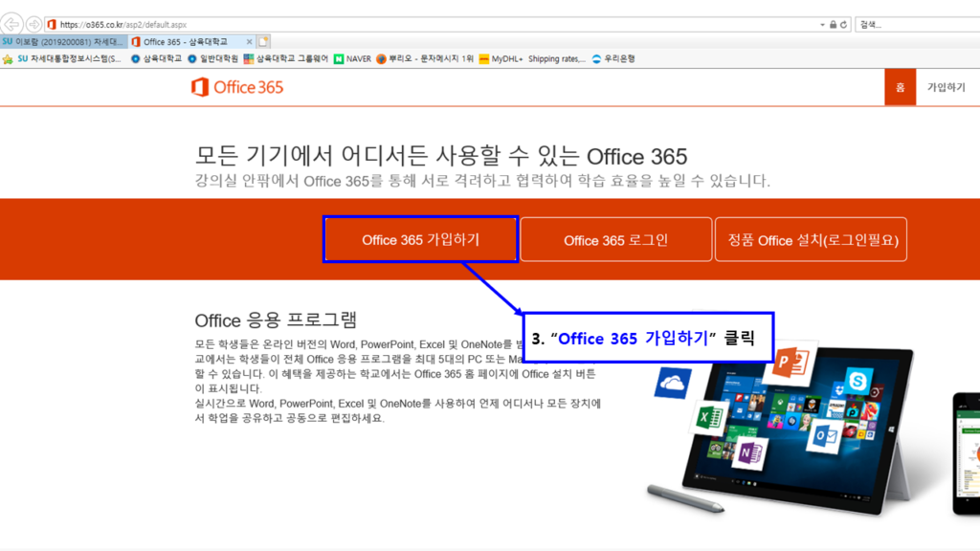Click the security lock icon in address bar

[x=833, y=25]
